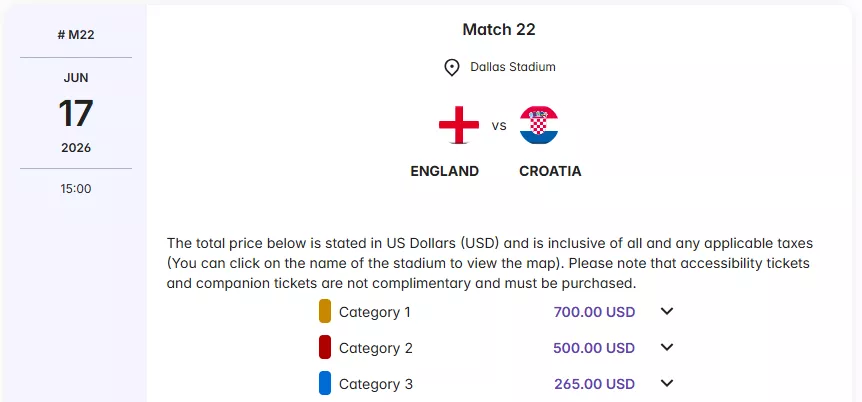Click the red Category 2 color swatch
The width and height of the screenshot is (862, 402).
point(325,348)
